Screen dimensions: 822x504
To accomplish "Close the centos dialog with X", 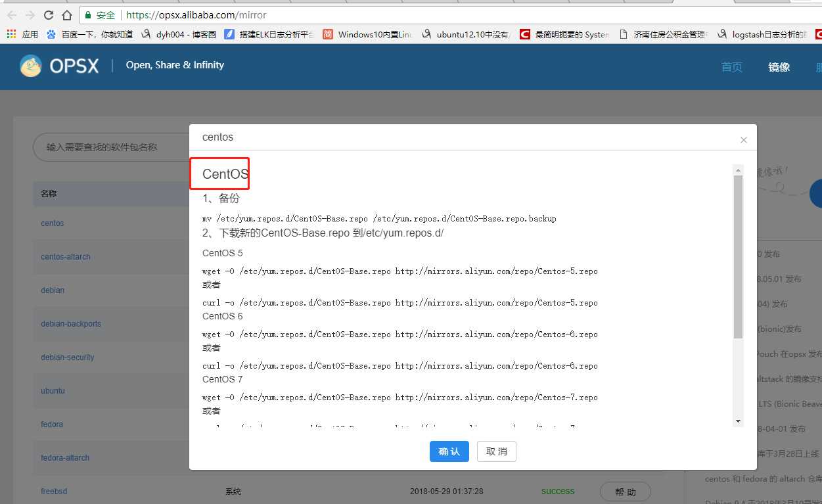I will click(744, 140).
